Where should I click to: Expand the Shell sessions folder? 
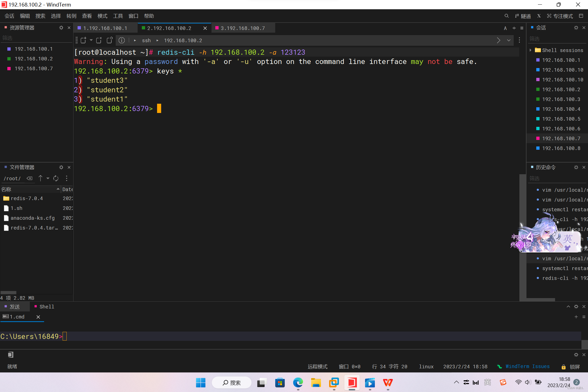(531, 50)
